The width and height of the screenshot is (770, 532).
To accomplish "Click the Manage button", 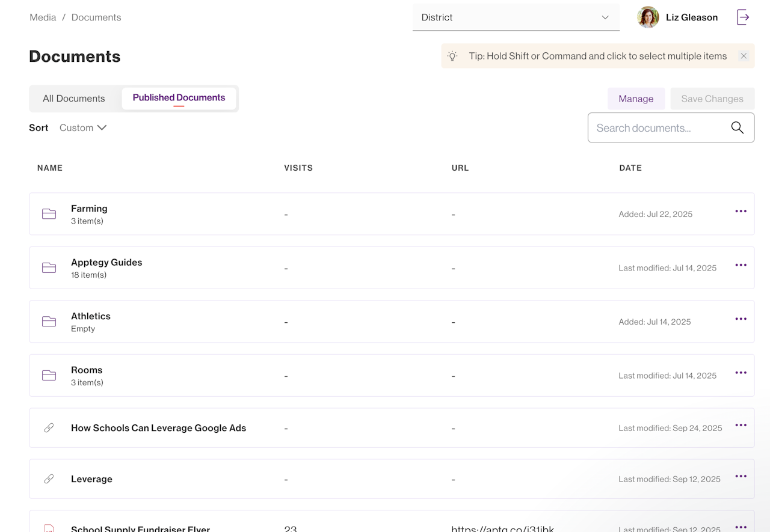I will (636, 99).
